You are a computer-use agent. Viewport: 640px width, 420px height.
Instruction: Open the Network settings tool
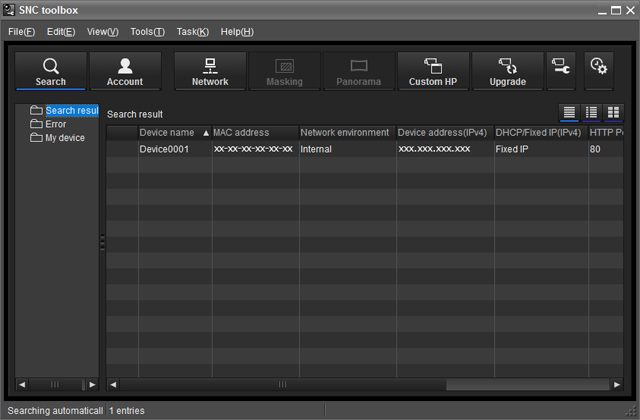pyautogui.click(x=210, y=71)
